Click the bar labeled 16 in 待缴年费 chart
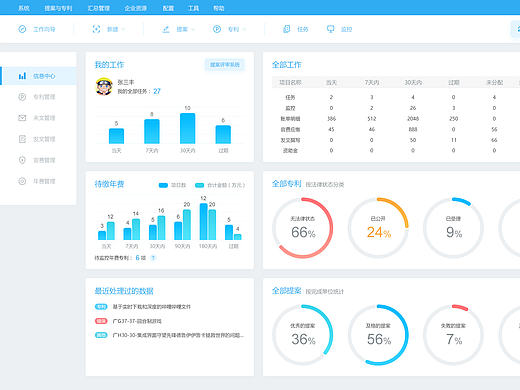520x390 pixels. [x=161, y=228]
